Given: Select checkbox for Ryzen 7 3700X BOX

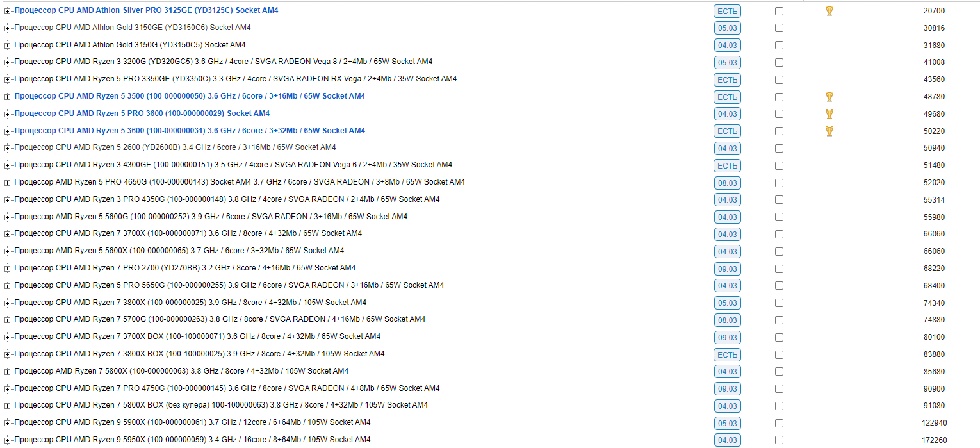Looking at the screenshot, I should click(779, 337).
